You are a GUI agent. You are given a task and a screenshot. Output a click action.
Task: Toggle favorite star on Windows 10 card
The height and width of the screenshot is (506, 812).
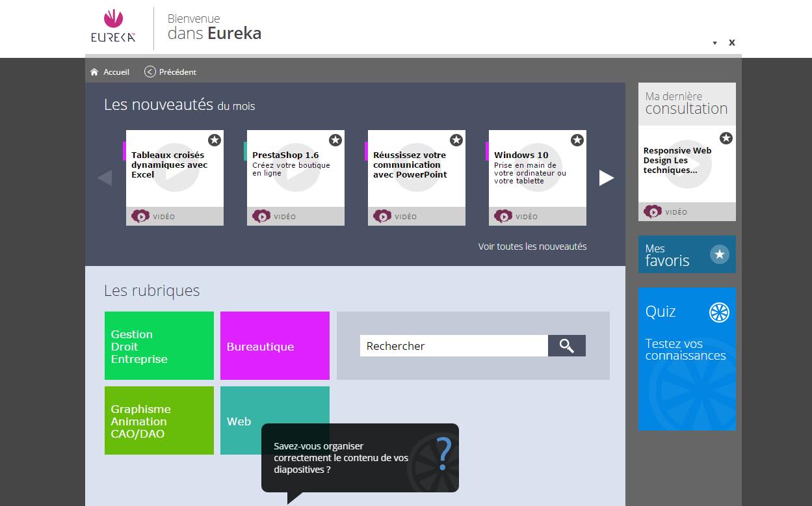tap(577, 140)
